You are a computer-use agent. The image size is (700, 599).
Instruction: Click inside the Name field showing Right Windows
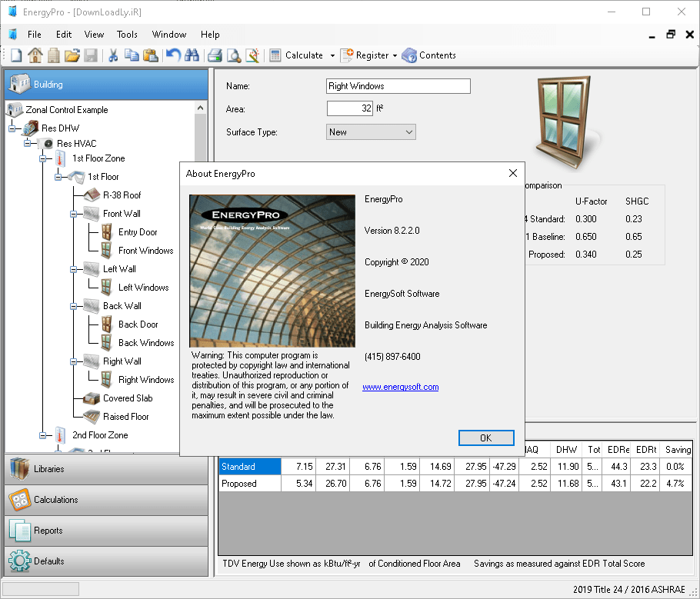[x=398, y=85]
